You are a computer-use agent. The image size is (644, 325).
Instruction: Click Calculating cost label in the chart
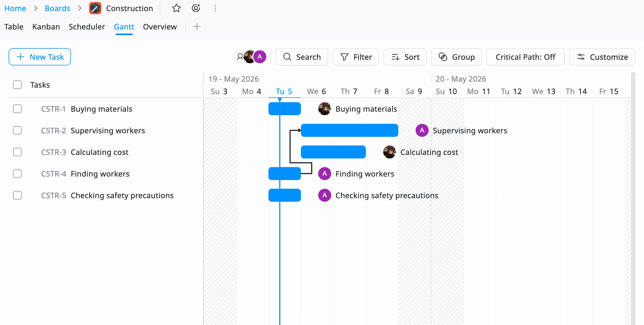coord(429,152)
